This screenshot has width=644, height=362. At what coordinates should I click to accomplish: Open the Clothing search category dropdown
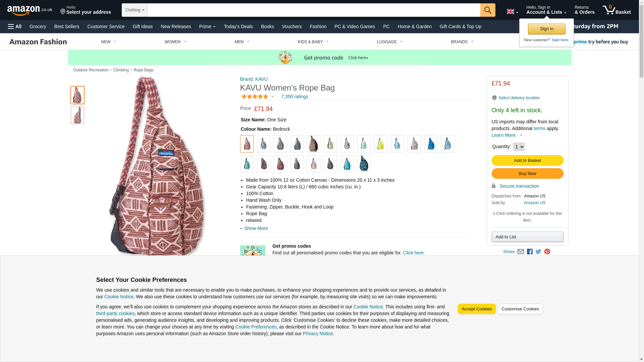pyautogui.click(x=135, y=10)
